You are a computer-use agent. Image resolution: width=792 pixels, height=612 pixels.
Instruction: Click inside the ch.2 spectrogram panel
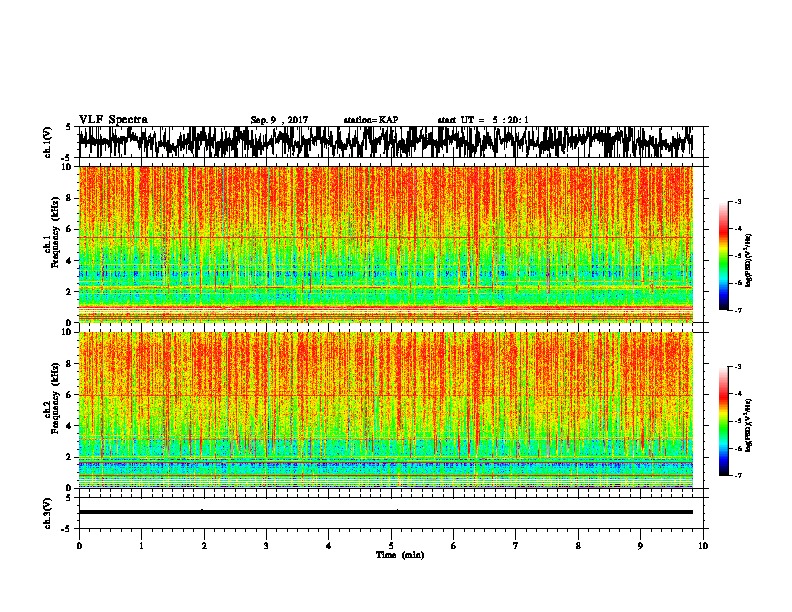[386, 410]
